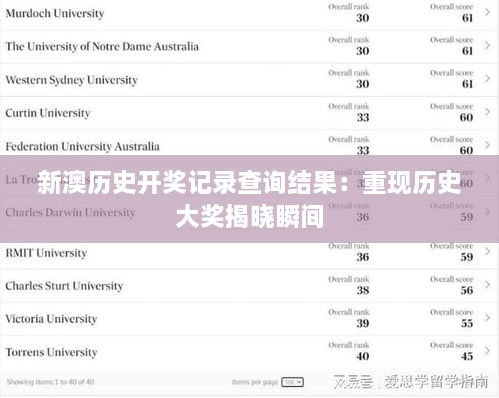Select RMIT University in the list
499x398 pixels.
[46, 253]
